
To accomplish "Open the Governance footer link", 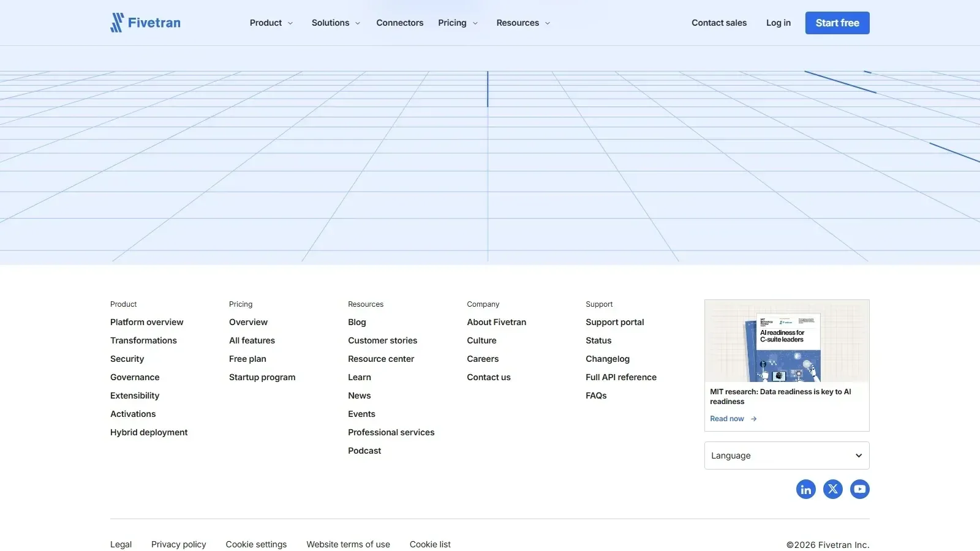I will pyautogui.click(x=135, y=377).
